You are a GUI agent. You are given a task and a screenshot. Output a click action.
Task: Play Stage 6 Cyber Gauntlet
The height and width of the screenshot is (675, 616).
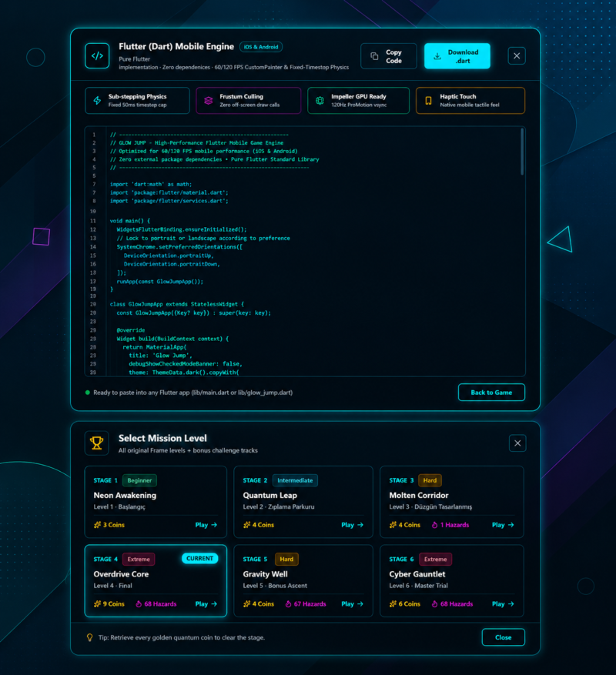[503, 604]
